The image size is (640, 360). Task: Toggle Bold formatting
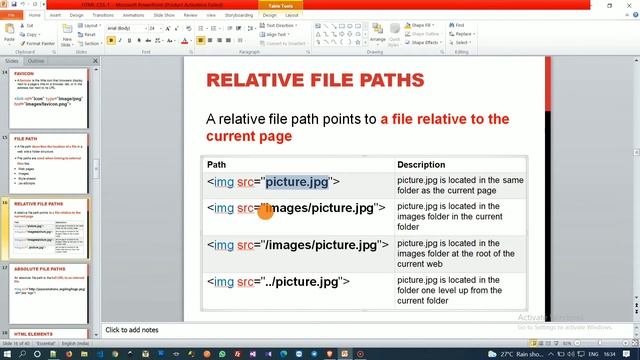(x=111, y=40)
